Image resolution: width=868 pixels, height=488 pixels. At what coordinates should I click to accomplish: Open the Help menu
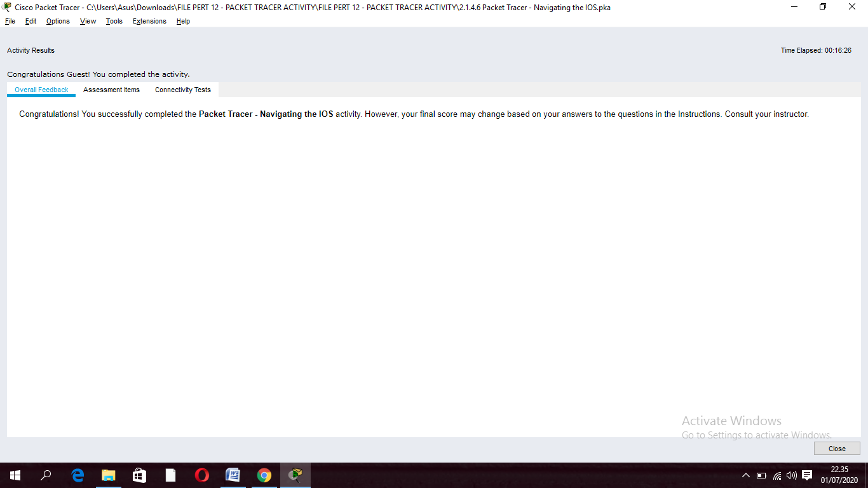[183, 21]
